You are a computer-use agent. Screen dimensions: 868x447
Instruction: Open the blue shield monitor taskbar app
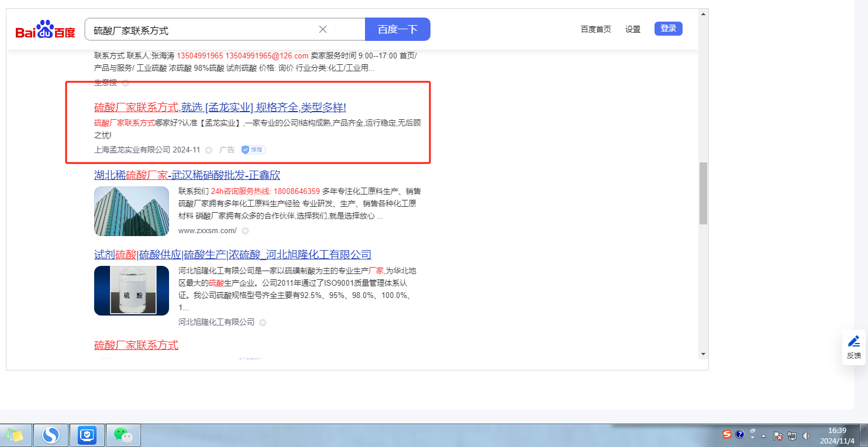click(87, 435)
